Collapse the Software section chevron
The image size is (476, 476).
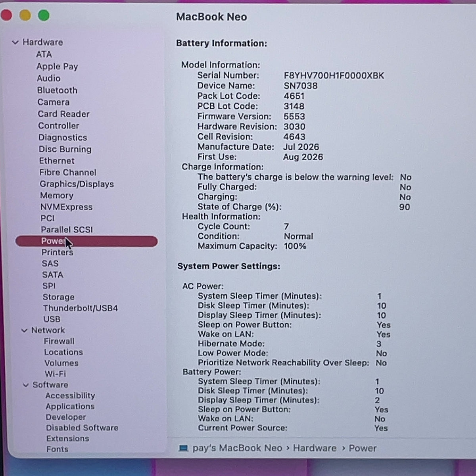[26, 385]
